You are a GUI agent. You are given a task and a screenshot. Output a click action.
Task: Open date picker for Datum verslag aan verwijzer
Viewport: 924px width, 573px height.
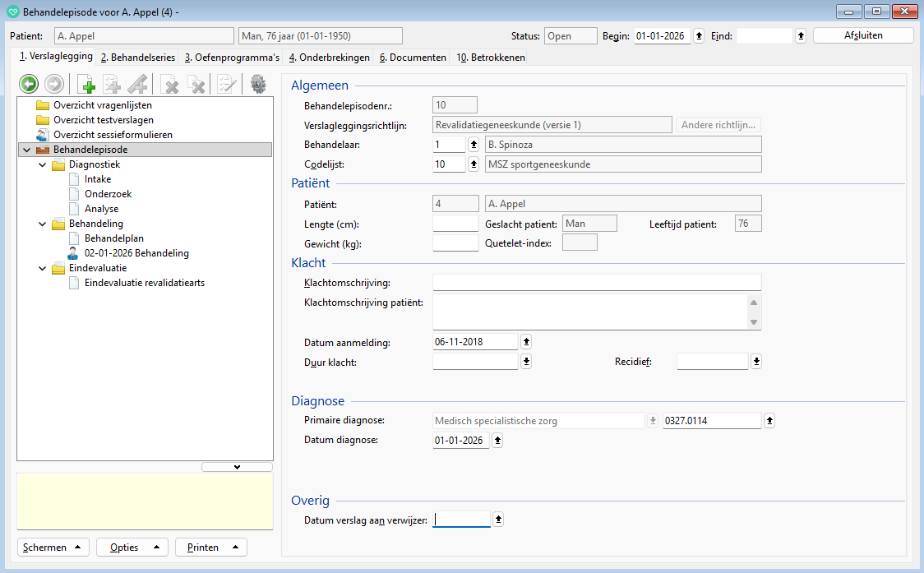tap(498, 520)
